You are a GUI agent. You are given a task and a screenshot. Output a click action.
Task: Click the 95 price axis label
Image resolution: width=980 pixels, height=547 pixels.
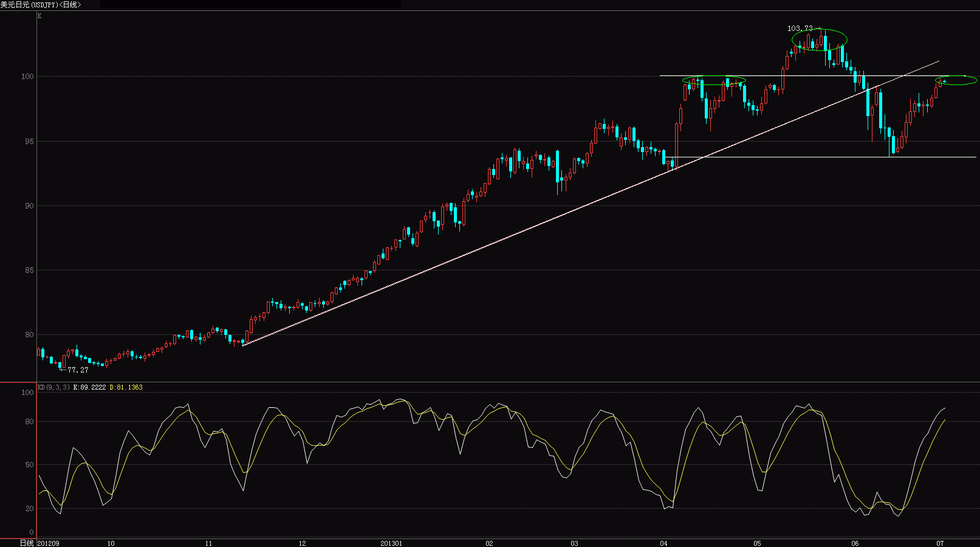[x=30, y=142]
